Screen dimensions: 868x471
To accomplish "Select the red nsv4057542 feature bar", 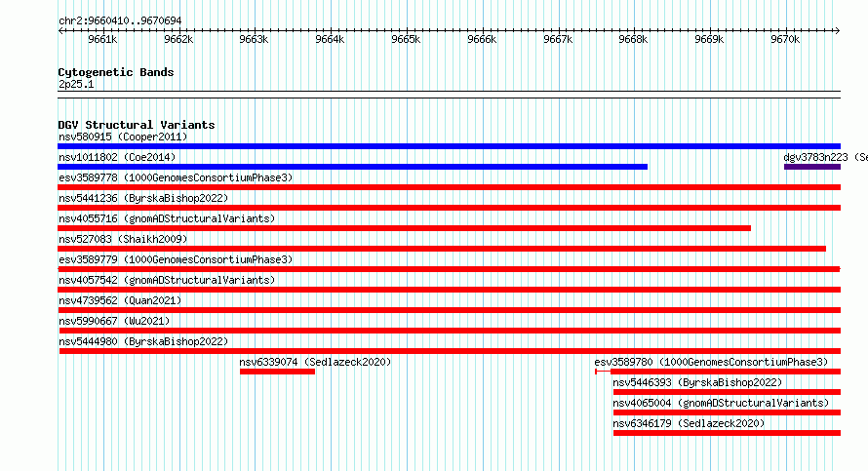I will pyautogui.click(x=449, y=290).
